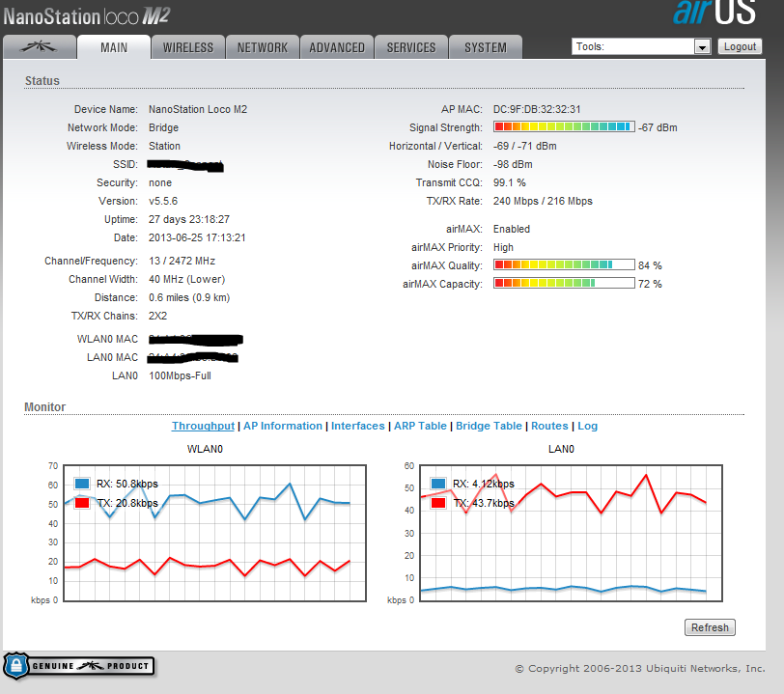Click the airMAX Priority value High

click(503, 247)
